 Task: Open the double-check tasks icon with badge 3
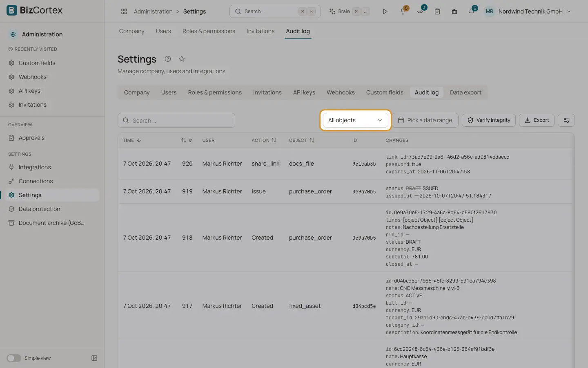click(x=421, y=11)
